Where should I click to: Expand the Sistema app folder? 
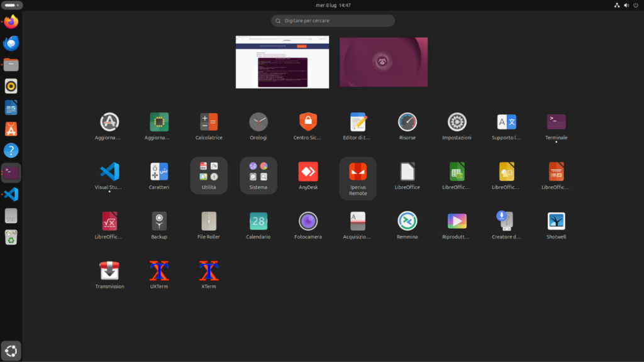tap(258, 175)
